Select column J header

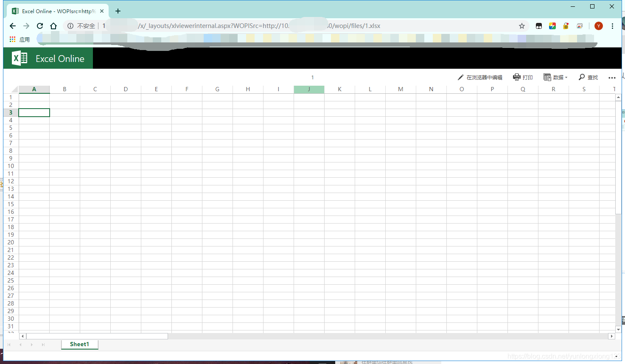coord(309,89)
